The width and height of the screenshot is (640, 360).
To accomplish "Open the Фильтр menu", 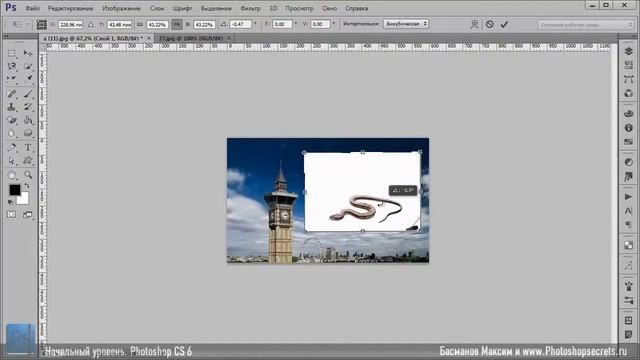I will pyautogui.click(x=250, y=8).
